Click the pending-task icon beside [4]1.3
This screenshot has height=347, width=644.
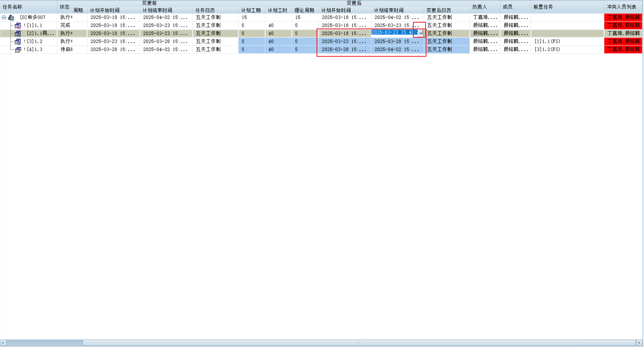(18, 50)
